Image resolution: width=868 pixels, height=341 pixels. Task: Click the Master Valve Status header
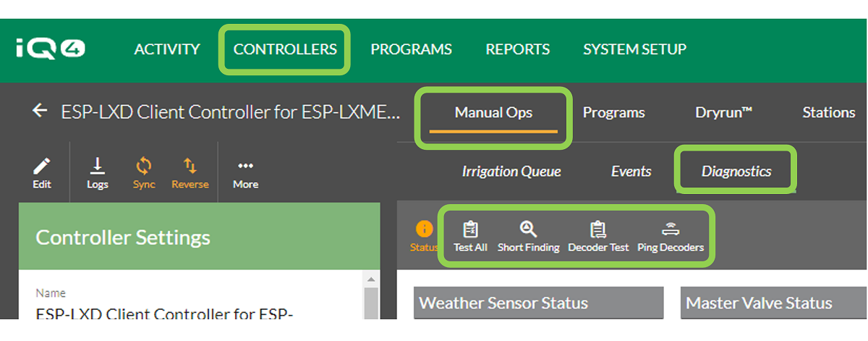point(772,303)
